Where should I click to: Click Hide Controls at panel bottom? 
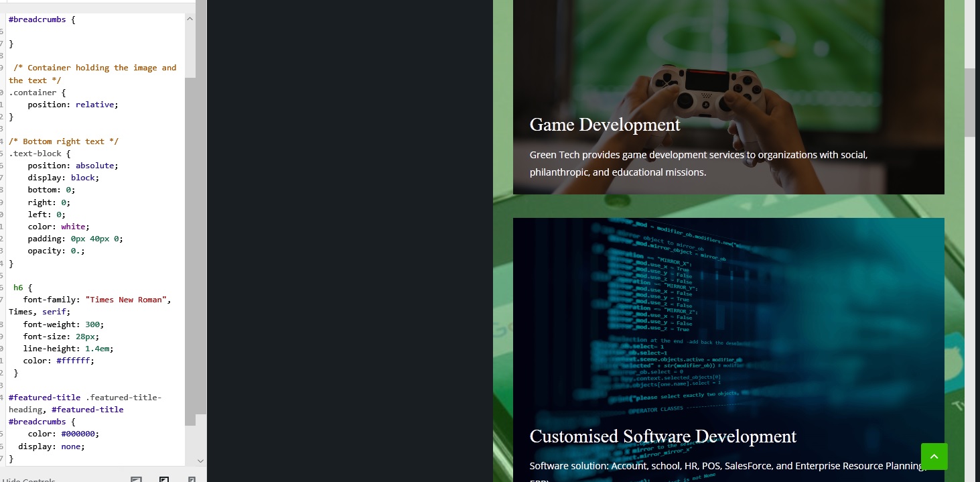[x=28, y=479]
